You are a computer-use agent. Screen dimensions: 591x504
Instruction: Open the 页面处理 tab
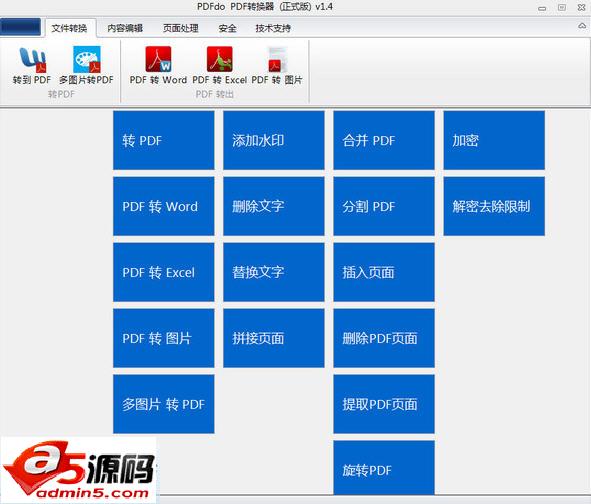pos(181,28)
